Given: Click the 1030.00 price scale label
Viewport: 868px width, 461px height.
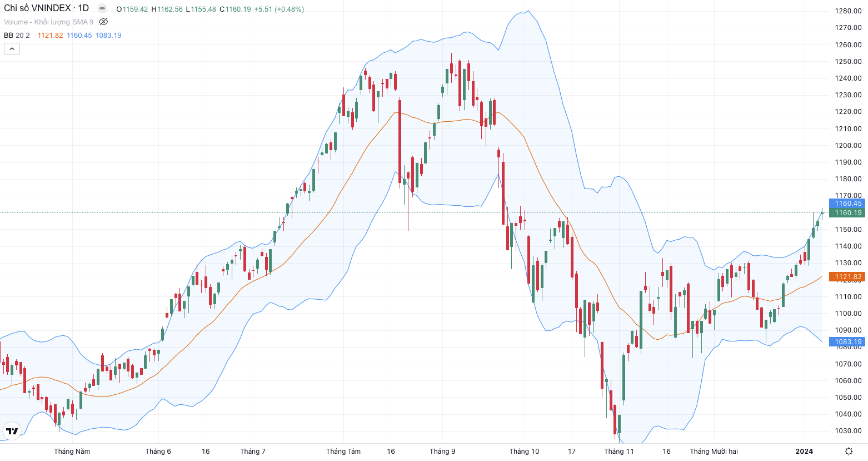Looking at the screenshot, I should 848,431.
